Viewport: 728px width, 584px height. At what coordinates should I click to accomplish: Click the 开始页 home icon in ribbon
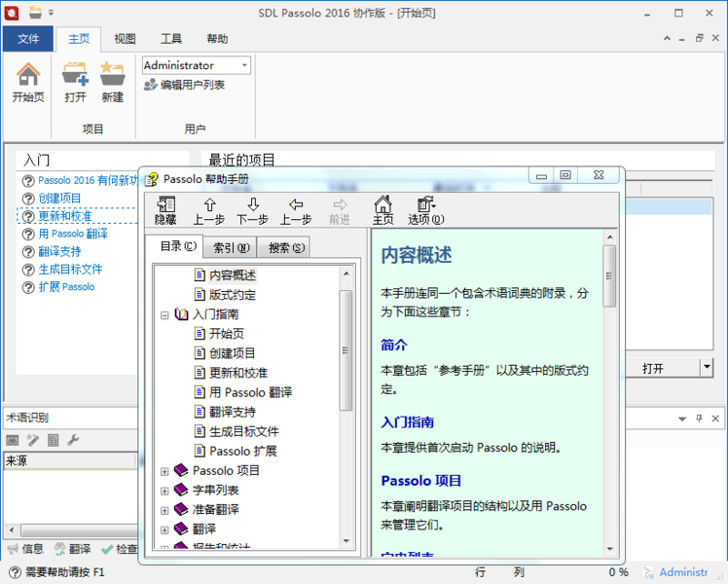pyautogui.click(x=28, y=75)
